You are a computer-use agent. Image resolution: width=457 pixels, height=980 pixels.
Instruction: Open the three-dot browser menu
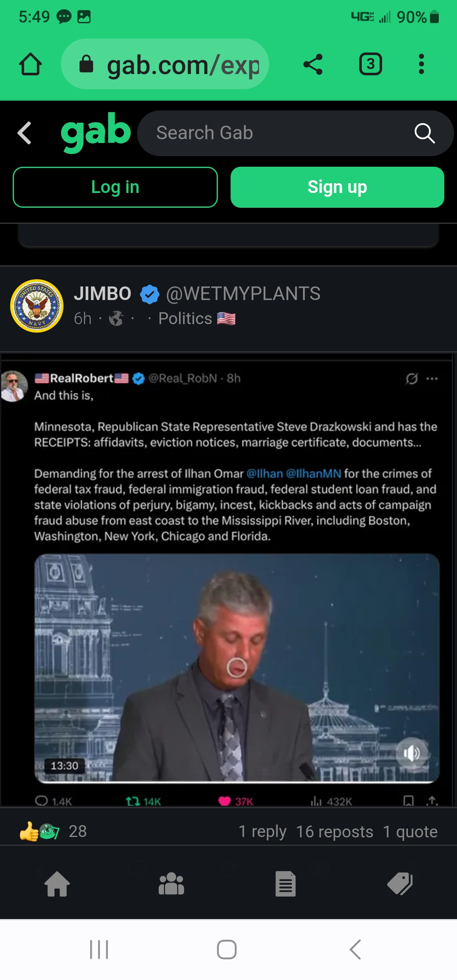pyautogui.click(x=421, y=64)
